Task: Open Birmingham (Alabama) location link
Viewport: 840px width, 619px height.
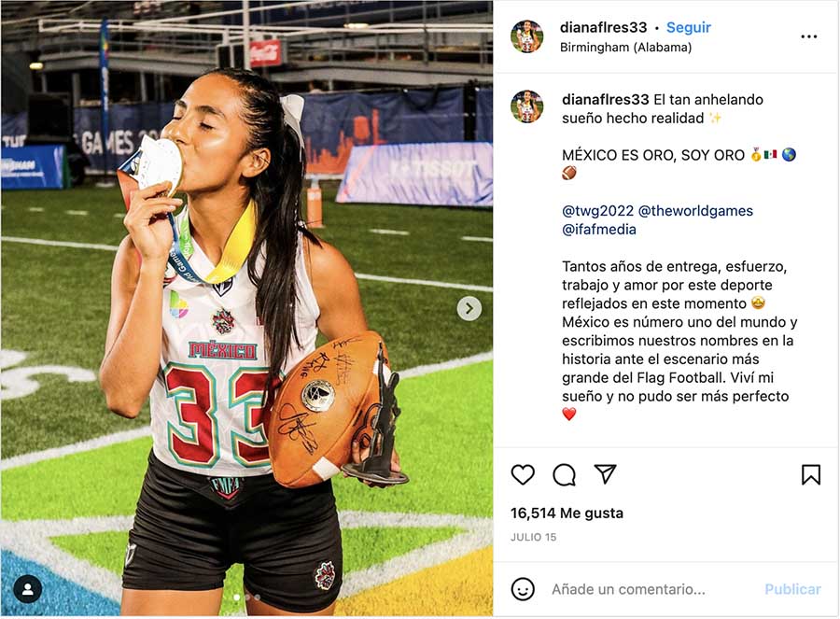Action: coord(625,48)
